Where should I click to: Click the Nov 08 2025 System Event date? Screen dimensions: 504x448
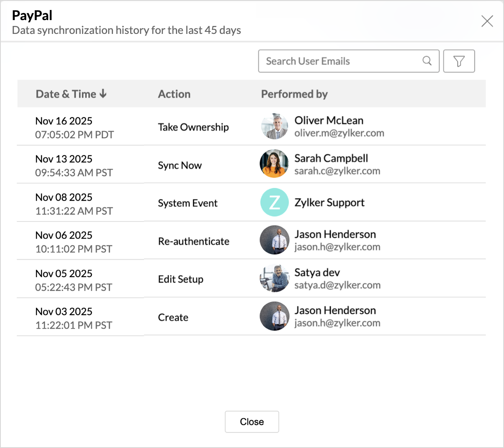[64, 197]
